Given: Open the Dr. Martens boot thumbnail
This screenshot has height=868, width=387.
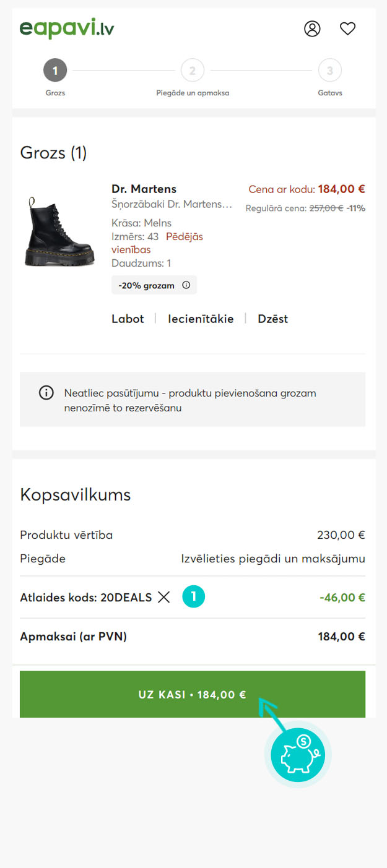Looking at the screenshot, I should coord(59,231).
